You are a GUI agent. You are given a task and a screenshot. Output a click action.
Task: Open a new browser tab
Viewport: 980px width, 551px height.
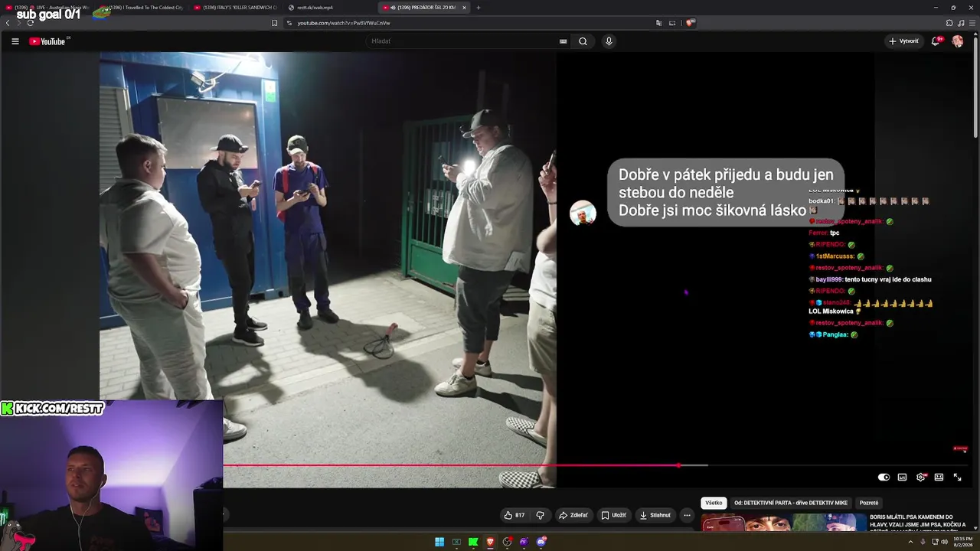coord(479,8)
